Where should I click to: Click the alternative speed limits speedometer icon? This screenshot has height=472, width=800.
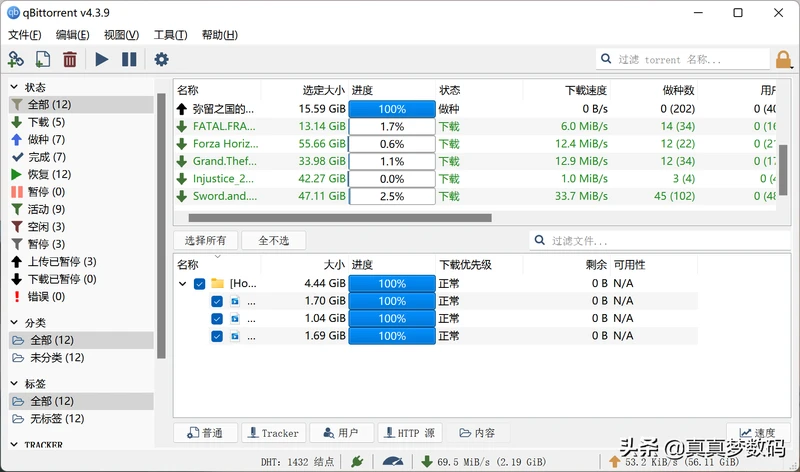393,462
